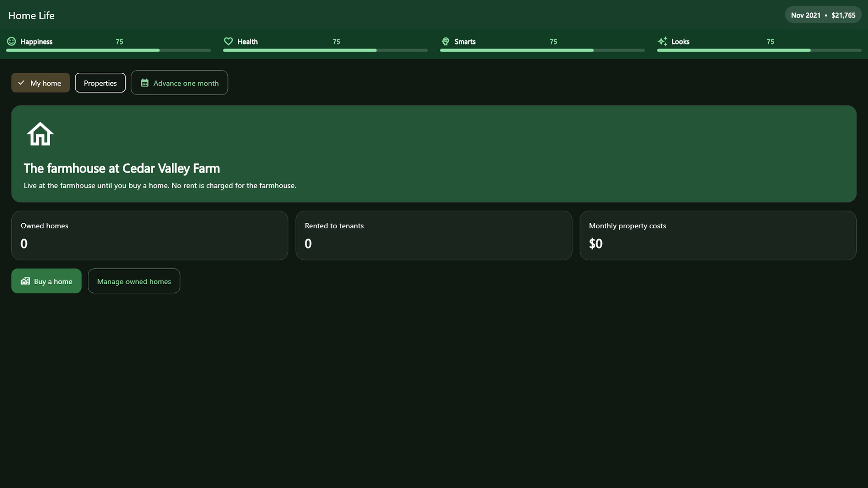Click the Looks progress bar
Viewport: 868px width, 488px height.
pyautogui.click(x=759, y=50)
